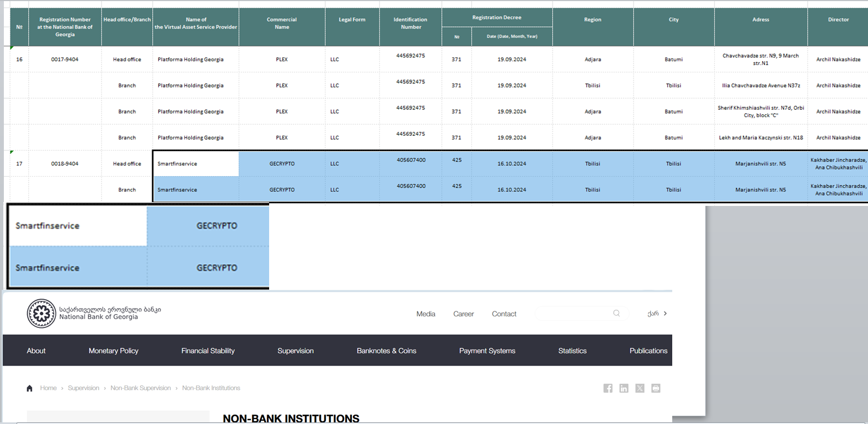Image resolution: width=868 pixels, height=424 pixels.
Task: Select the Registration Number header cell
Action: point(65,27)
